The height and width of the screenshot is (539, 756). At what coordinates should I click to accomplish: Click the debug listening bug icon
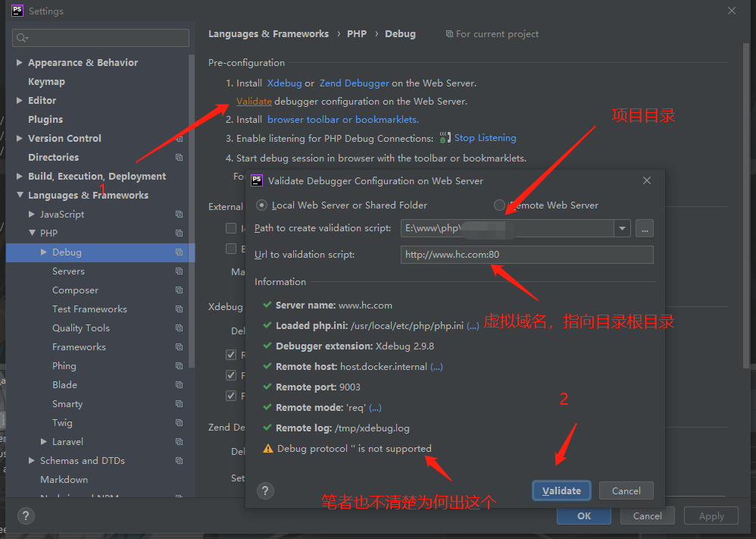point(445,138)
